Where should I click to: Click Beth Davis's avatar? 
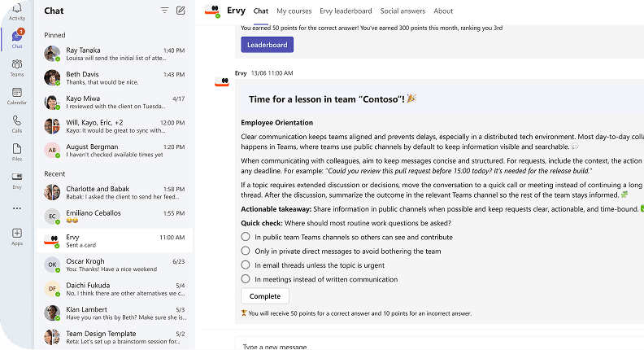pyautogui.click(x=52, y=77)
